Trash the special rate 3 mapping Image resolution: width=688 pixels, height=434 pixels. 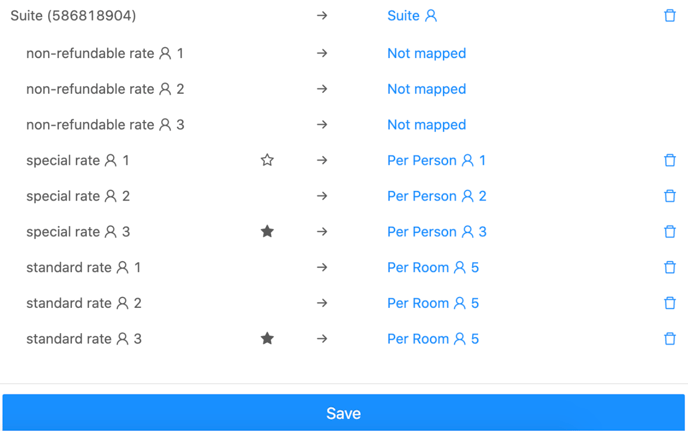(670, 231)
